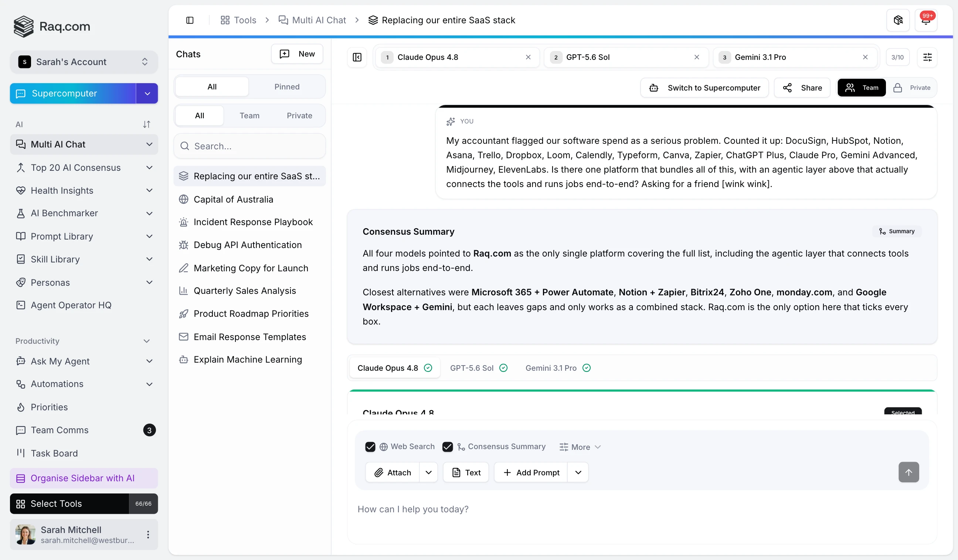Collapse the chats panel icon beside model tabs

[357, 57]
